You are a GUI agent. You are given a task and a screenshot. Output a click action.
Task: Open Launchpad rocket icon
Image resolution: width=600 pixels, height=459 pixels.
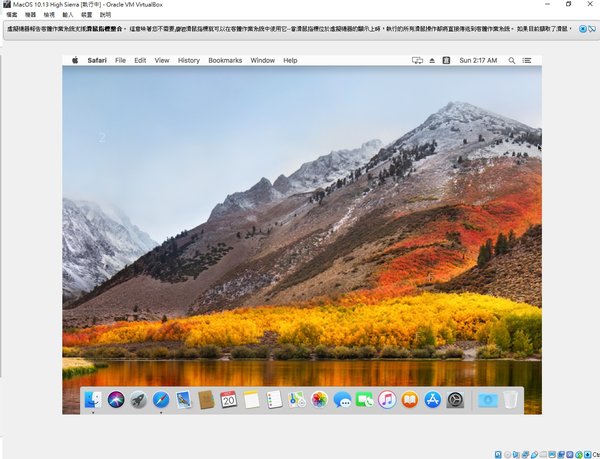tap(138, 400)
